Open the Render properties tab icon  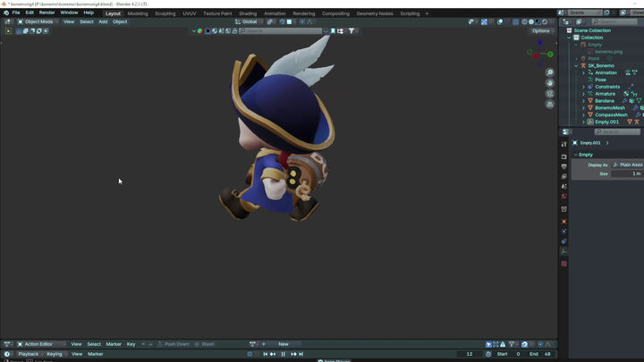[x=563, y=156]
